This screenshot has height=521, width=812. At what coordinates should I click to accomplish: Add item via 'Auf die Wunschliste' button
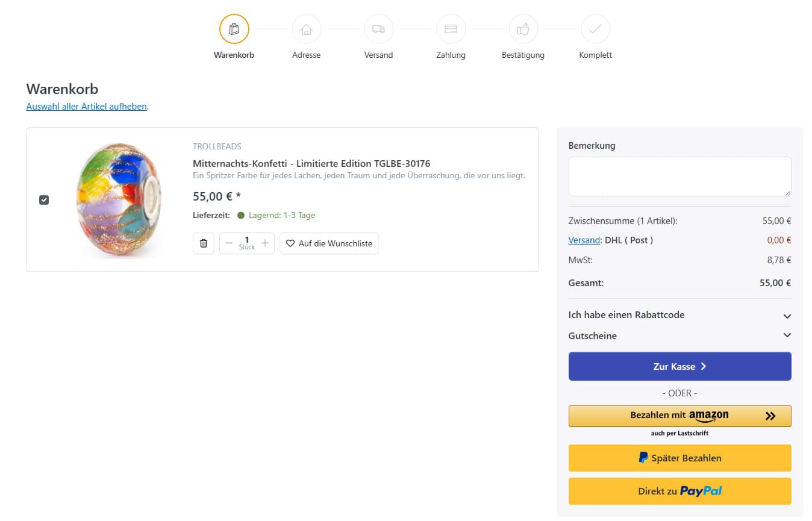point(329,243)
